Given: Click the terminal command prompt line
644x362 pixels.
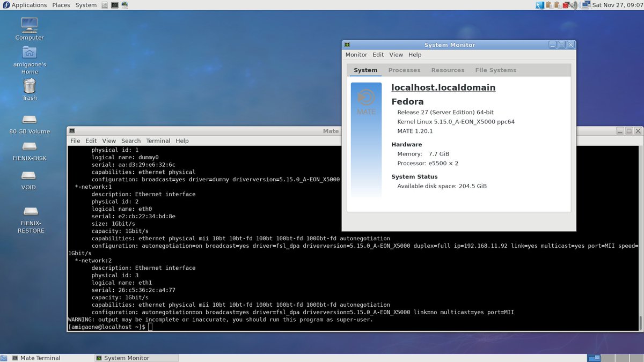Looking at the screenshot, I should 110,327.
